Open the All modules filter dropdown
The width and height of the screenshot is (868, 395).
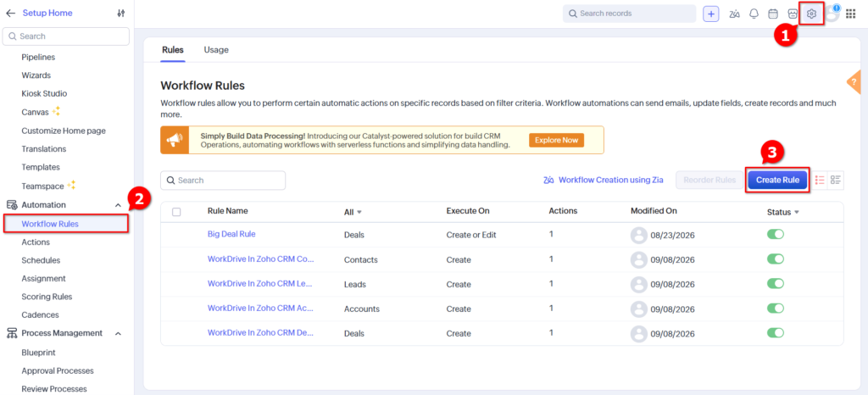click(x=353, y=211)
